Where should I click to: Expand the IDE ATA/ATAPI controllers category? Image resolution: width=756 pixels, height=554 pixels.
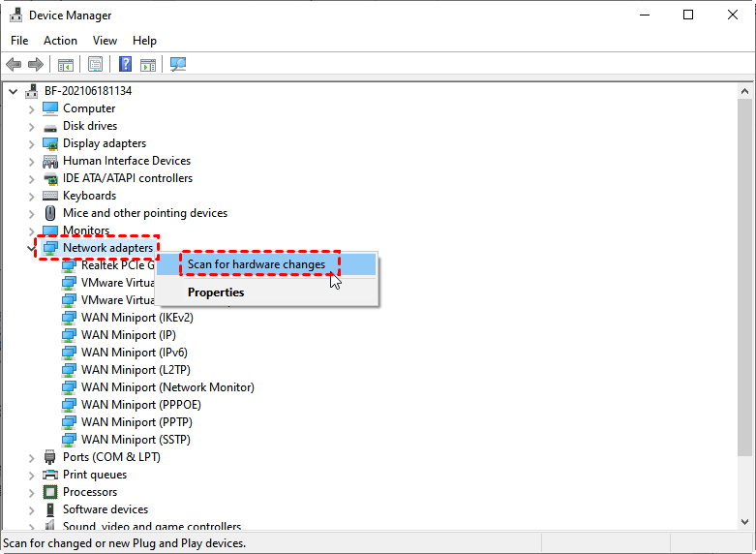click(x=31, y=179)
